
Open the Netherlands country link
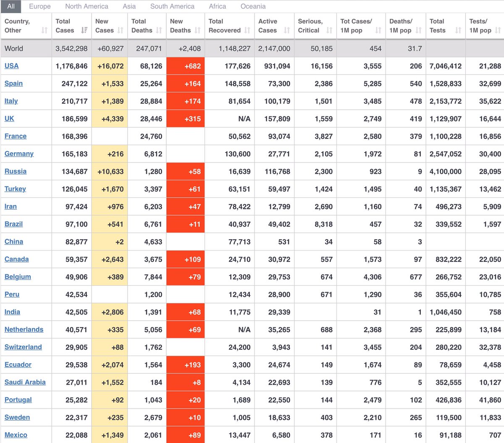tap(24, 330)
